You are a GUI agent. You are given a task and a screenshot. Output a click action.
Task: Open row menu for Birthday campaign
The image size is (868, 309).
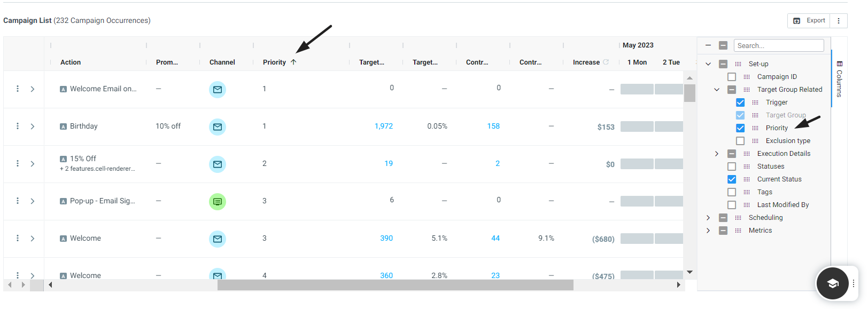[18, 126]
